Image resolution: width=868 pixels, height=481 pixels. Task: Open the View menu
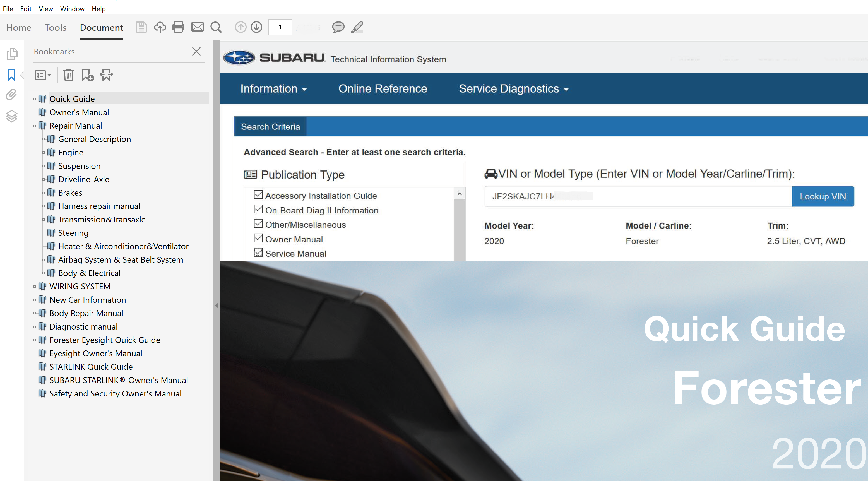45,9
